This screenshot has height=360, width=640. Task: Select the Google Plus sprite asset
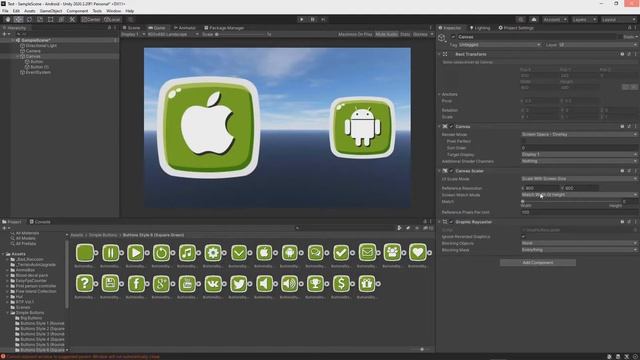(x=161, y=284)
